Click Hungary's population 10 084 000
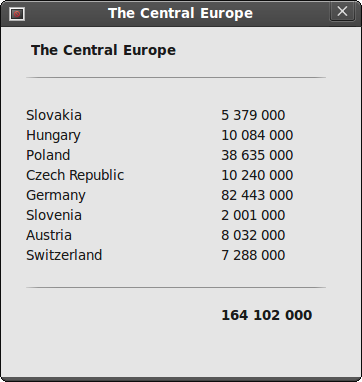This screenshot has width=362, height=382. (257, 135)
